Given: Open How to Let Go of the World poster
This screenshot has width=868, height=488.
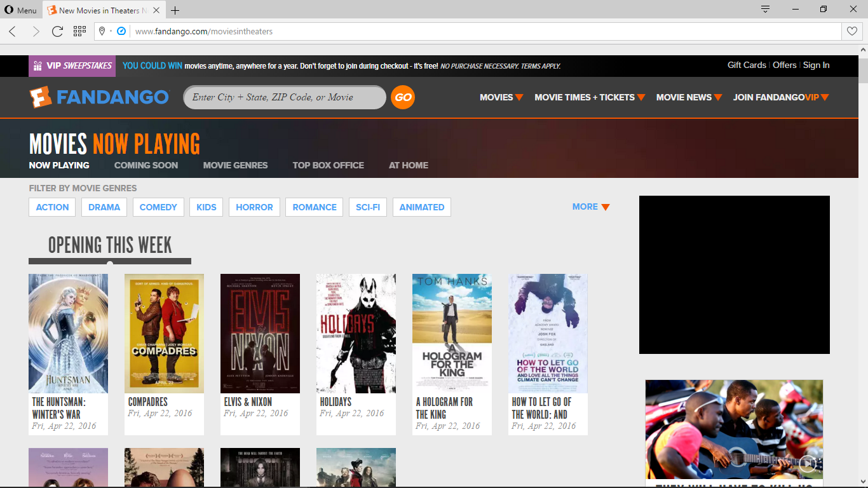Looking at the screenshot, I should [548, 334].
